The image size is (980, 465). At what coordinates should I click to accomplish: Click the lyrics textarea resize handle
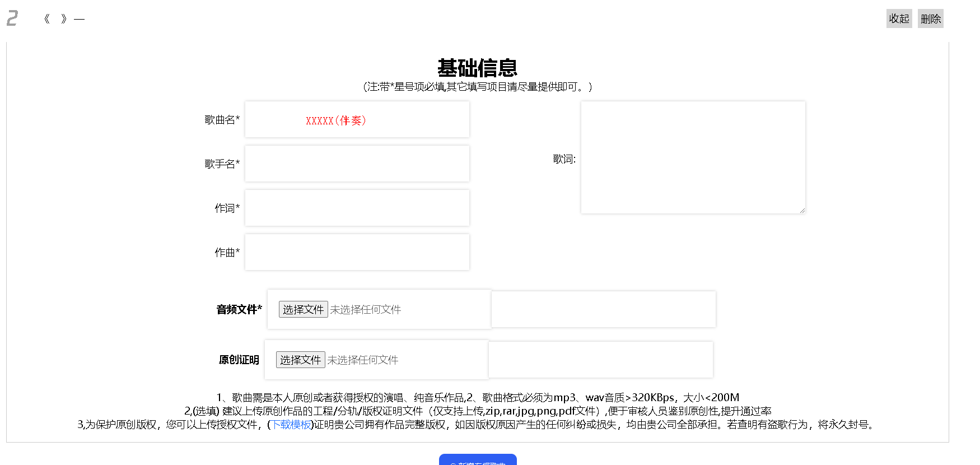tap(802, 210)
